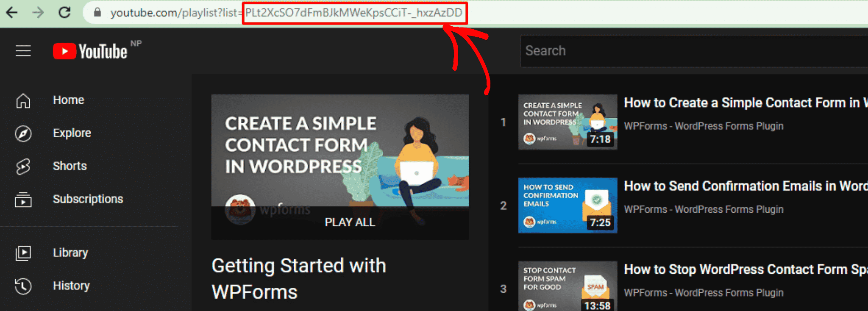This screenshot has height=311, width=868.
Task: Open Explore from the sidebar
Action: pos(72,133)
